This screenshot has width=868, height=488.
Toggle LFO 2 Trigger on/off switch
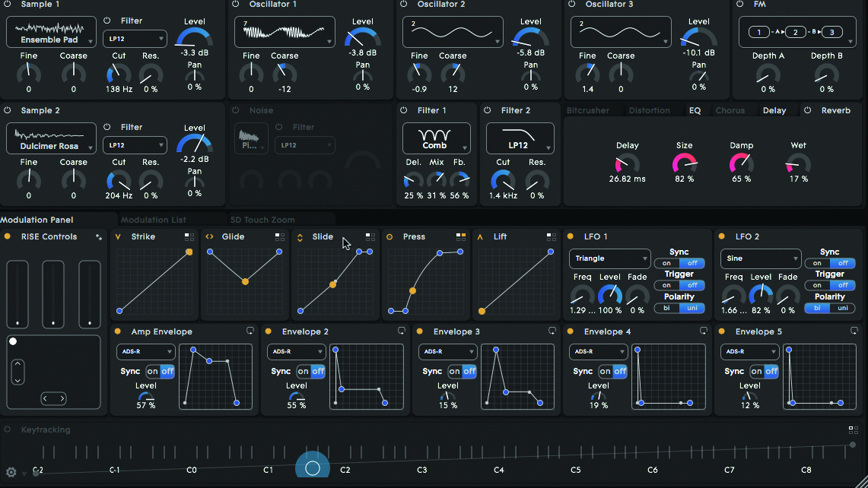830,286
